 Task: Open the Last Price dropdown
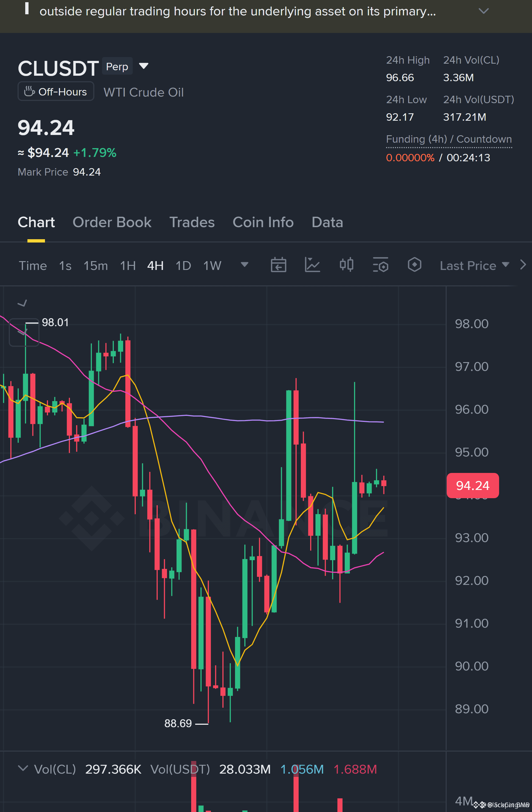[474, 266]
